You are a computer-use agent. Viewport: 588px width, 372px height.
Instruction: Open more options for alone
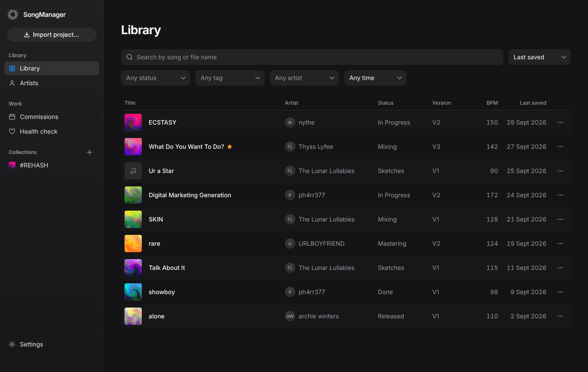(x=560, y=316)
